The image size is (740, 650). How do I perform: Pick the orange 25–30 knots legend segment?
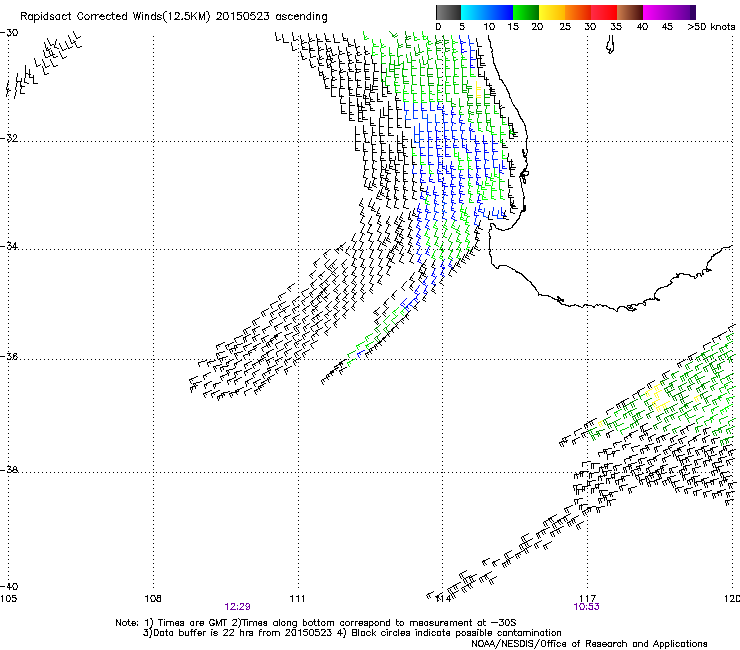[x=578, y=12]
